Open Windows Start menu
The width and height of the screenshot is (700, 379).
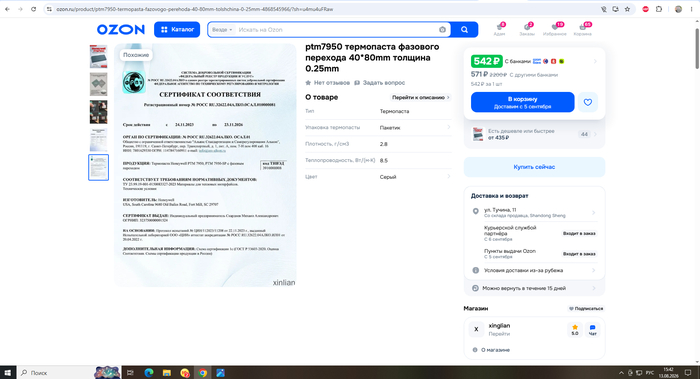coord(8,372)
